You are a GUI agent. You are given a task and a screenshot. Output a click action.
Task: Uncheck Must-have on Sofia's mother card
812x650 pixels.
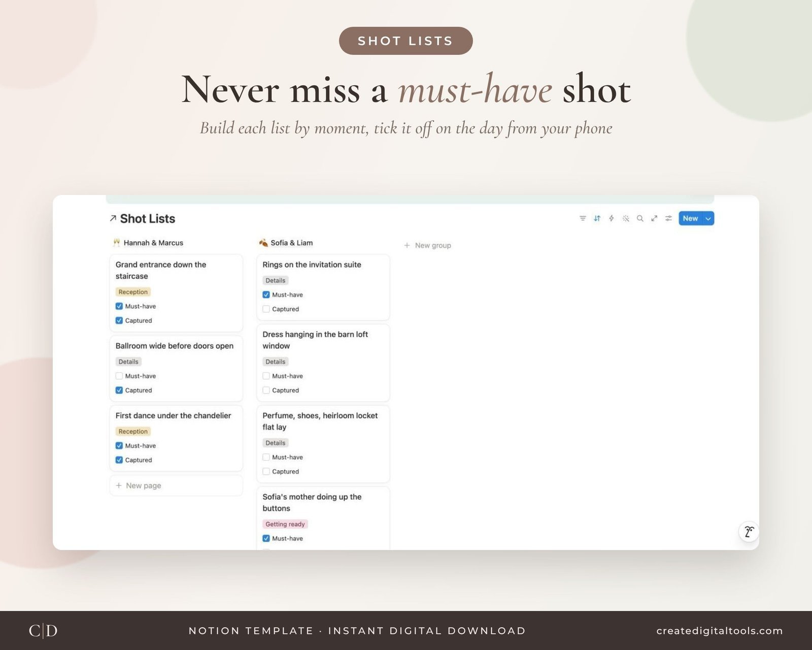[266, 538]
